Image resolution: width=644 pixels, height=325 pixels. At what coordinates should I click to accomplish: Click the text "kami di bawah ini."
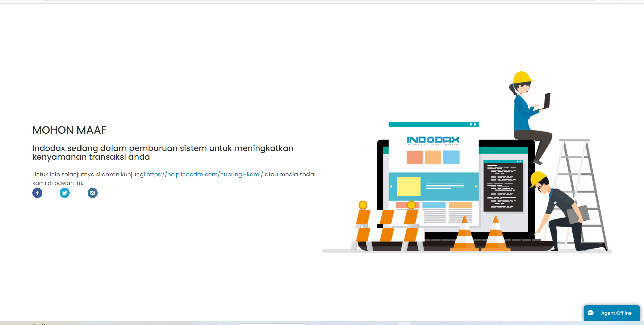(58, 183)
